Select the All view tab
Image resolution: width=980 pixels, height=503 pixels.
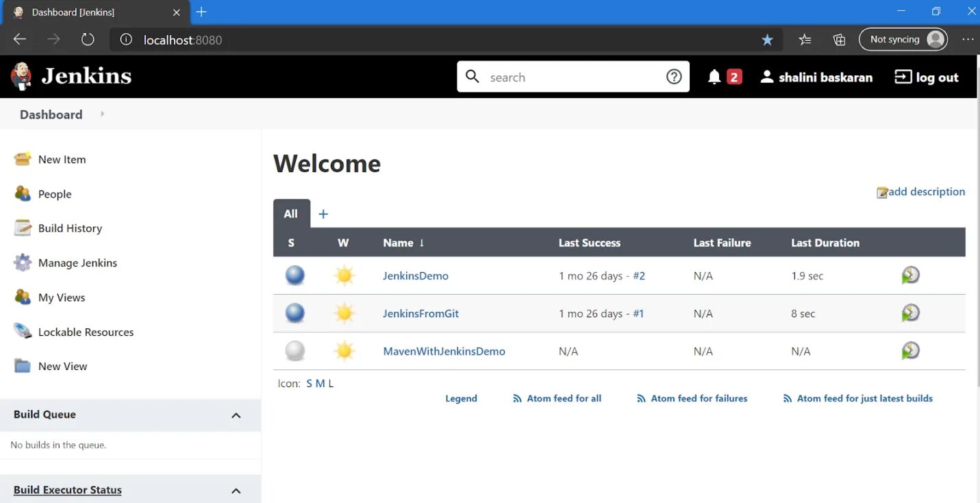pyautogui.click(x=291, y=214)
